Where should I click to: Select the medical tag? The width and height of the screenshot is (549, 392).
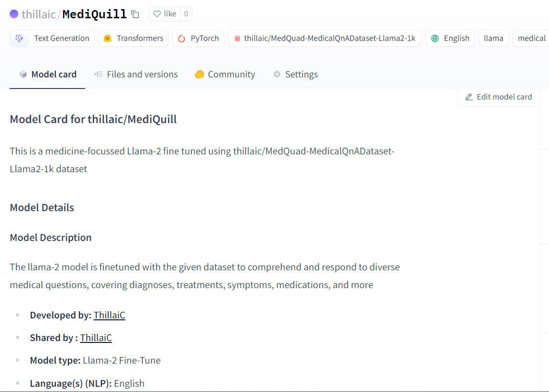pos(531,38)
